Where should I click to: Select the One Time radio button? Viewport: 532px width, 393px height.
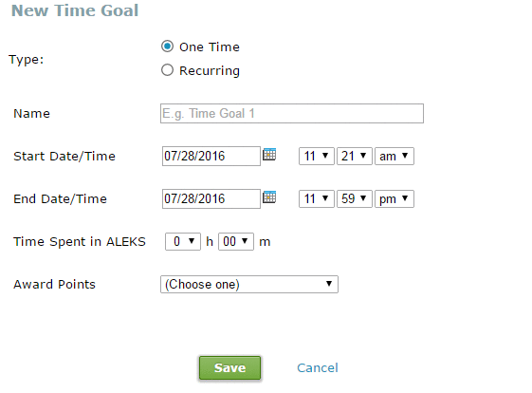coord(167,47)
